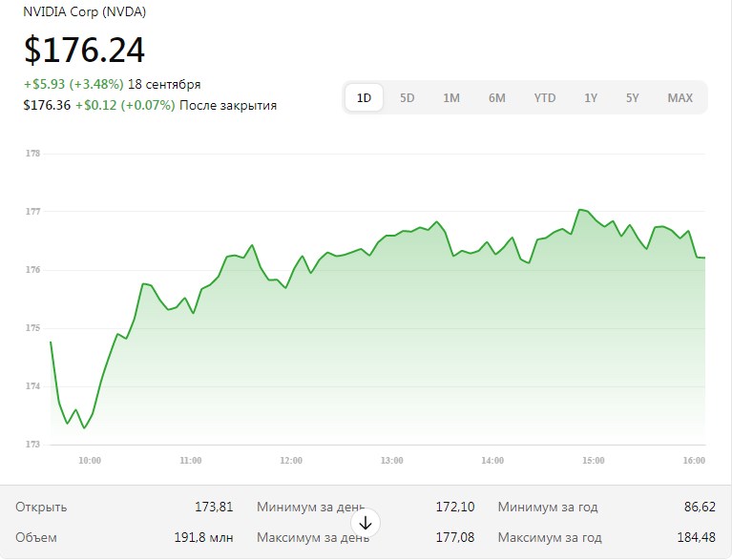This screenshot has height=560, width=732.
Task: Click the Минимум за год label
Action: [548, 508]
